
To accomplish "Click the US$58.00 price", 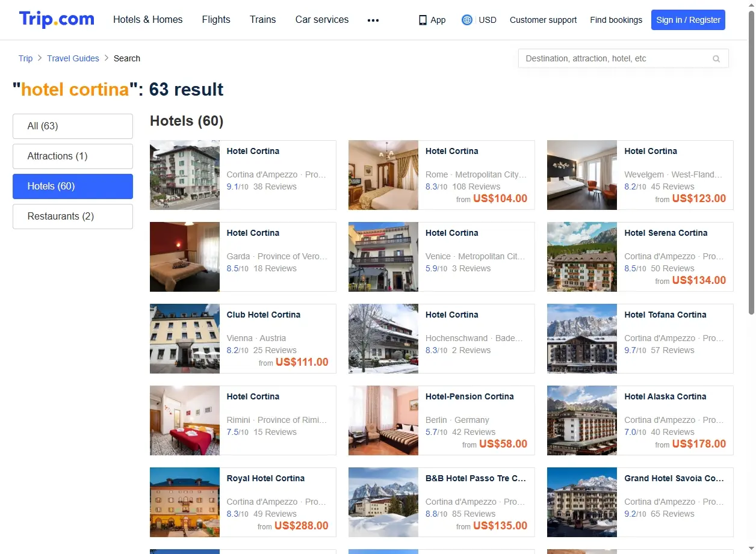I will point(503,444).
